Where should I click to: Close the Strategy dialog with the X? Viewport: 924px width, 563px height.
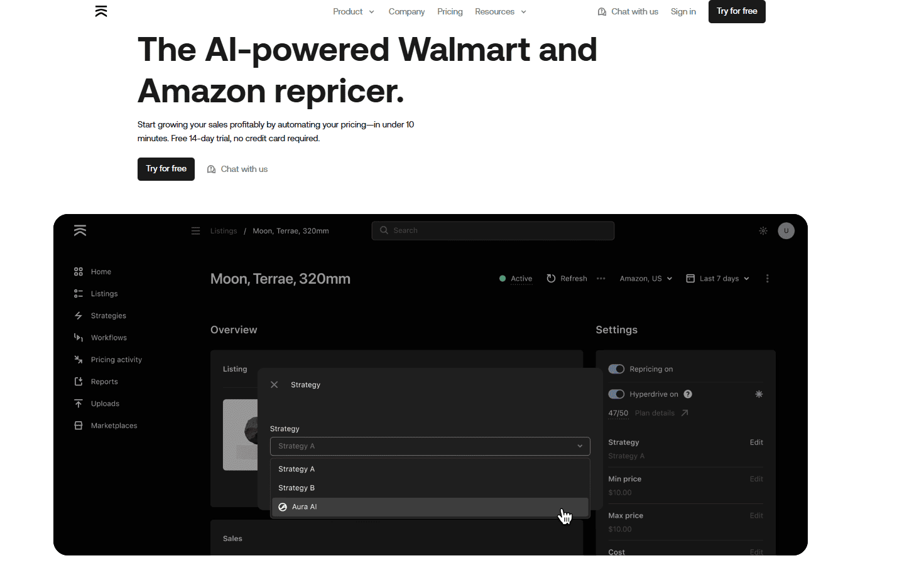pos(274,385)
